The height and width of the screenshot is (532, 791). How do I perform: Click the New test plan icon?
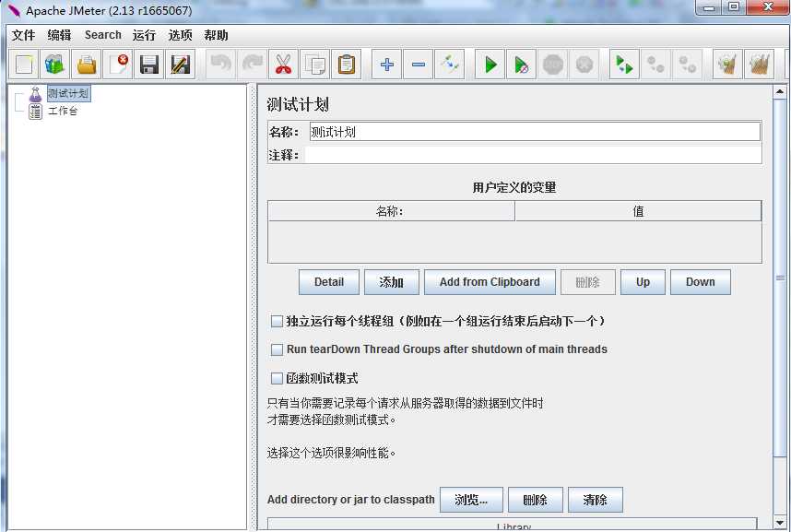click(x=24, y=65)
